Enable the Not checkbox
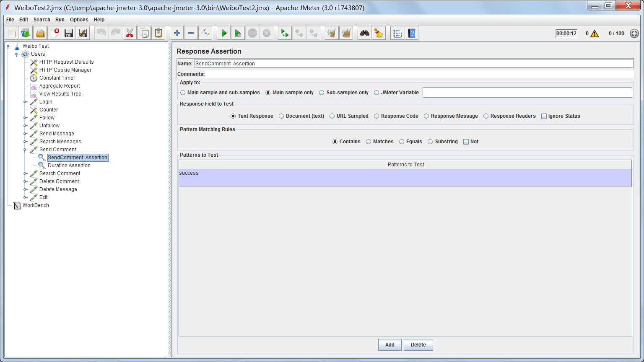Screen dimensions: 644x362 [470, 142]
